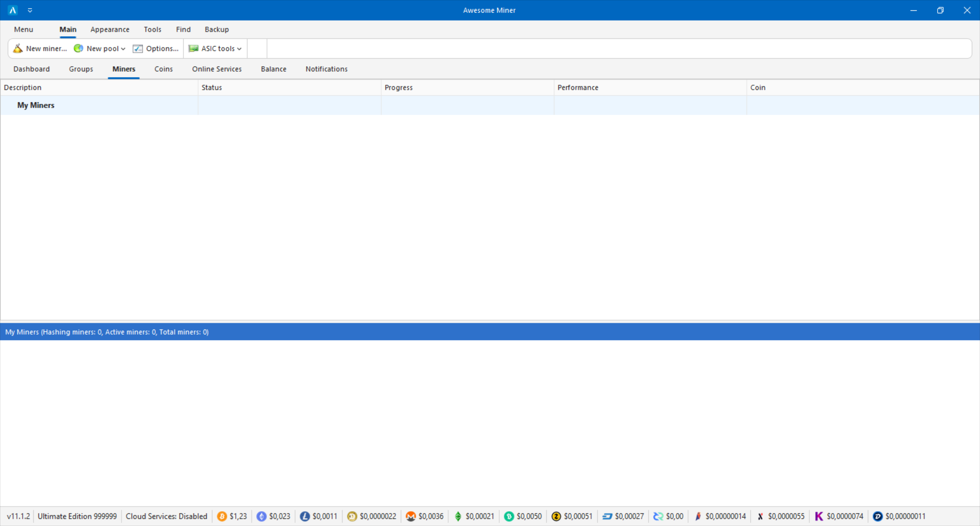Click the X coin icon next to $0,0000055
The image size is (980, 526).
pos(761,516)
